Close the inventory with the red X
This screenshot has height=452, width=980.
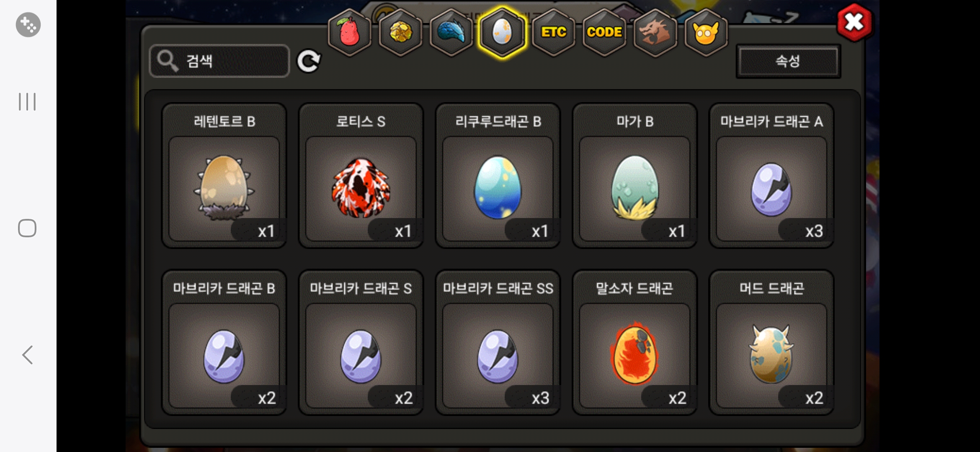(x=854, y=23)
